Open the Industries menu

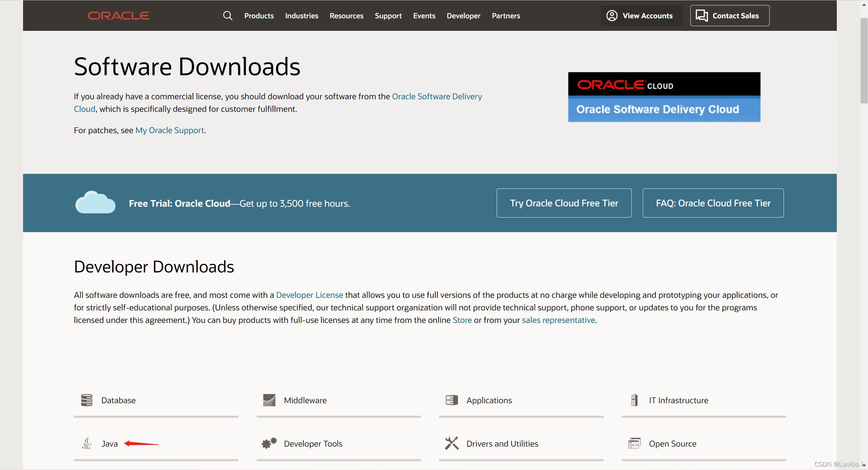(301, 16)
